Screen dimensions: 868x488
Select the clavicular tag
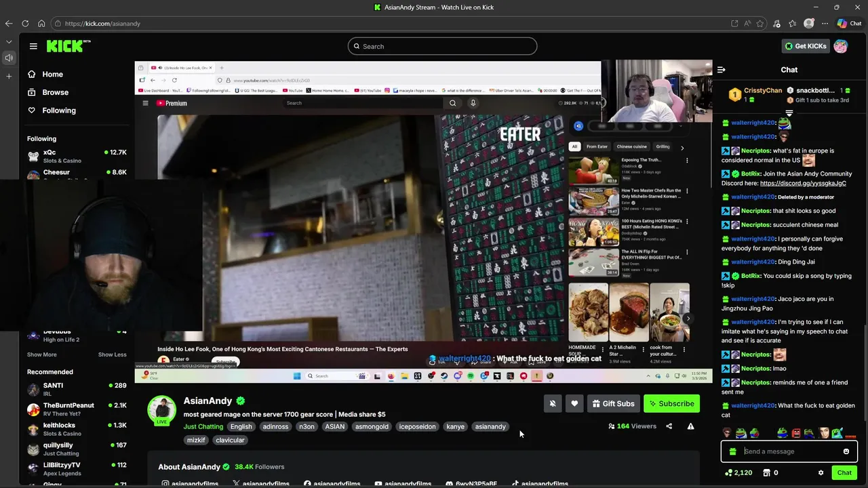pyautogui.click(x=230, y=441)
